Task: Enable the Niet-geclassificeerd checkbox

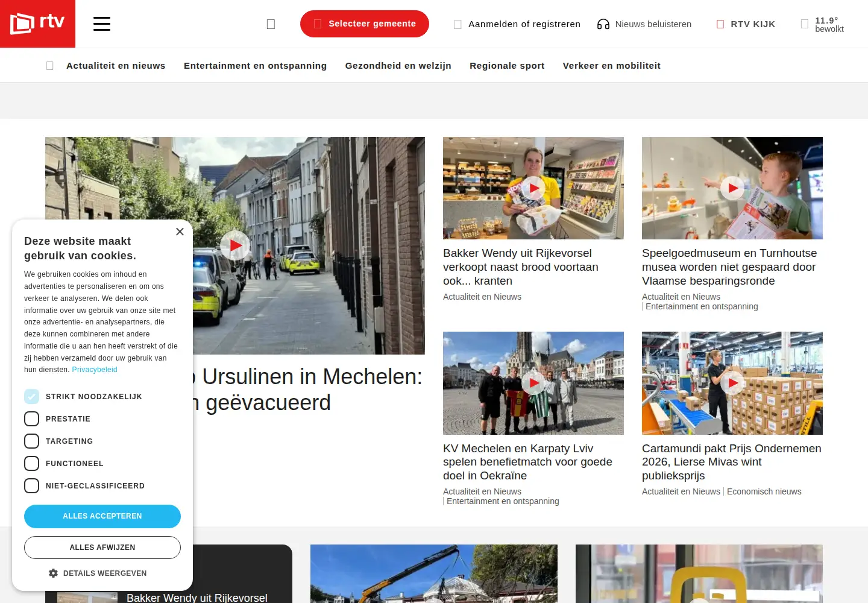Action: point(32,485)
